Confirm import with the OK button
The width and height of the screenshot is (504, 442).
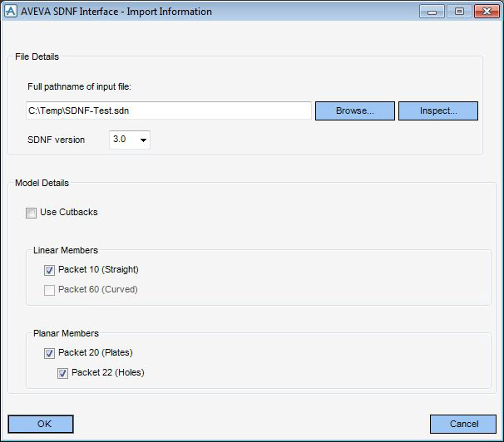[41, 424]
